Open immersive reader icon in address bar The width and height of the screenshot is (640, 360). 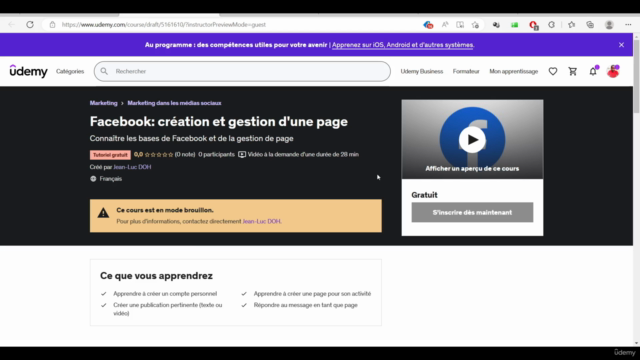tap(460, 24)
